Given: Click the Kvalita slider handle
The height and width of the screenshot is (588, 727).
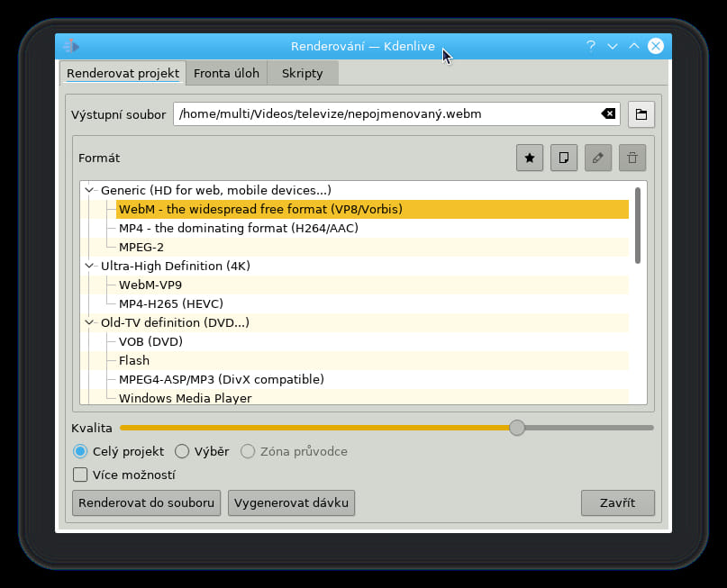Looking at the screenshot, I should pyautogui.click(x=516, y=428).
